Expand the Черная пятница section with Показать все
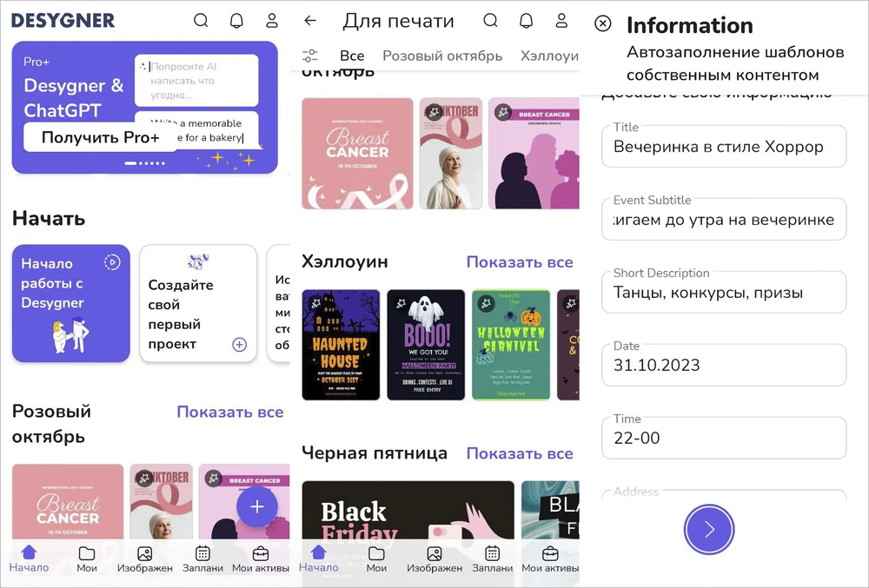 click(520, 453)
